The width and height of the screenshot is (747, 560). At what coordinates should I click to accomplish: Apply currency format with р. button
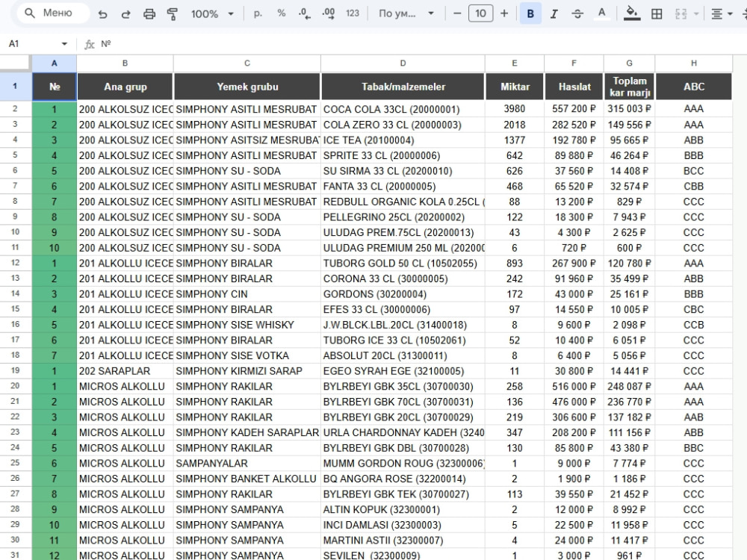258,13
